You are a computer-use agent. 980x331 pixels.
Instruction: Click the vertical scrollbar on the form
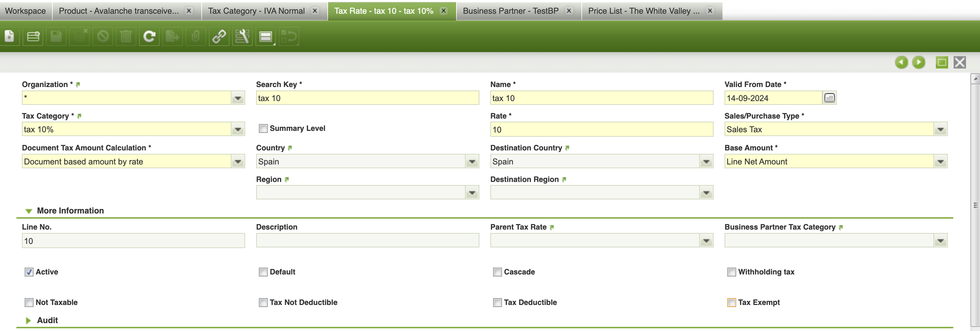[975, 206]
